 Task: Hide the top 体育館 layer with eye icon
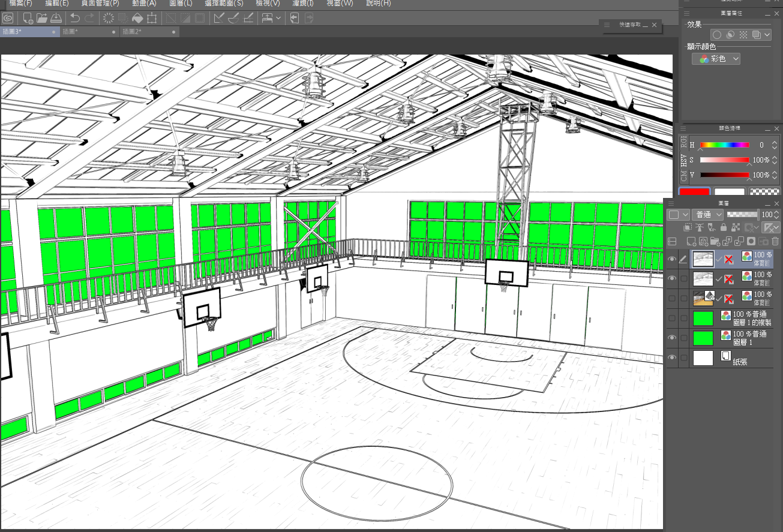672,259
